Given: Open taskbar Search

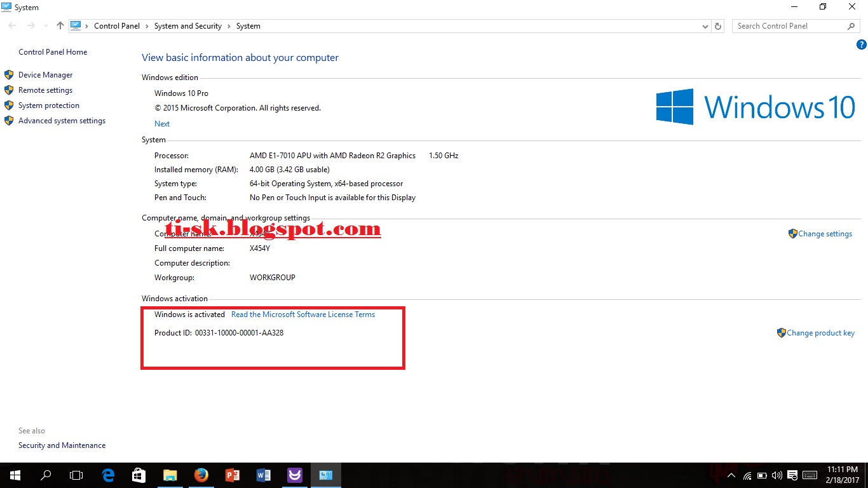Looking at the screenshot, I should [46, 475].
